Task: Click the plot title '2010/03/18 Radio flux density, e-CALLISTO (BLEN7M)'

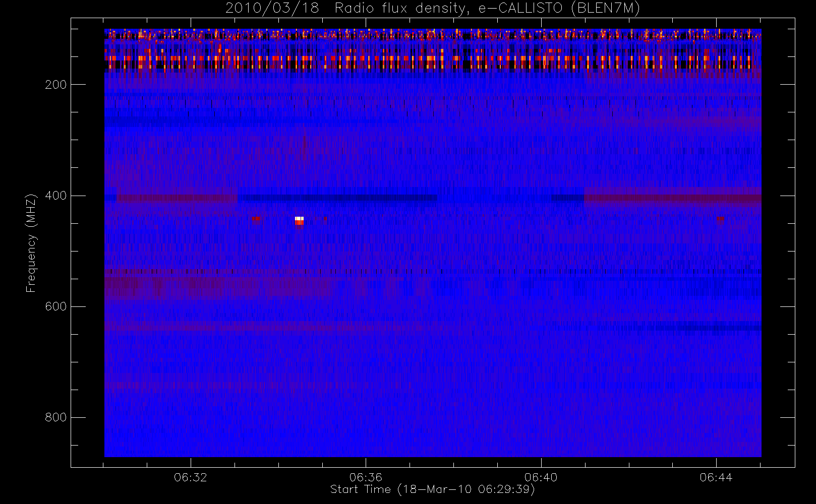Action: click(x=433, y=9)
